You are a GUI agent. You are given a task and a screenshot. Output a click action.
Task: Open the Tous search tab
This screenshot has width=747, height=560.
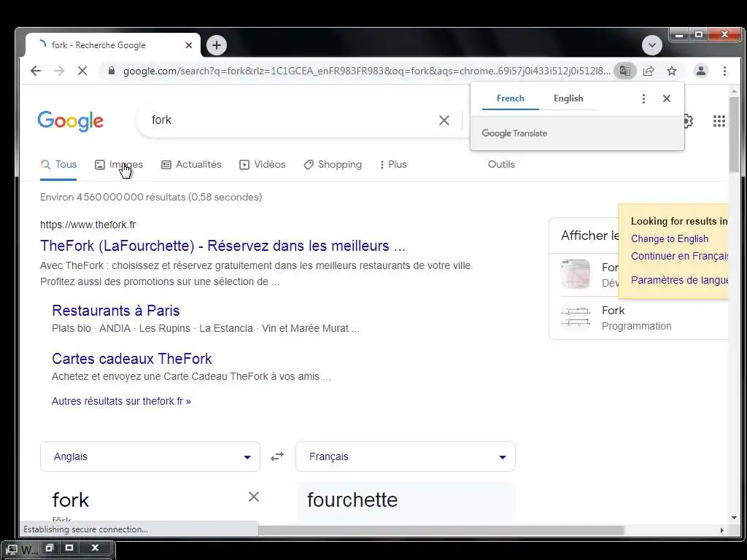(x=58, y=165)
